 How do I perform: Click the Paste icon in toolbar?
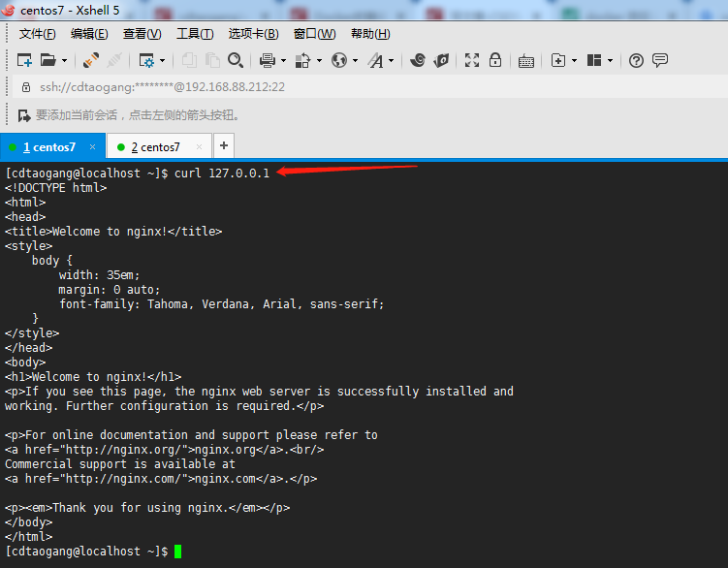click(212, 60)
